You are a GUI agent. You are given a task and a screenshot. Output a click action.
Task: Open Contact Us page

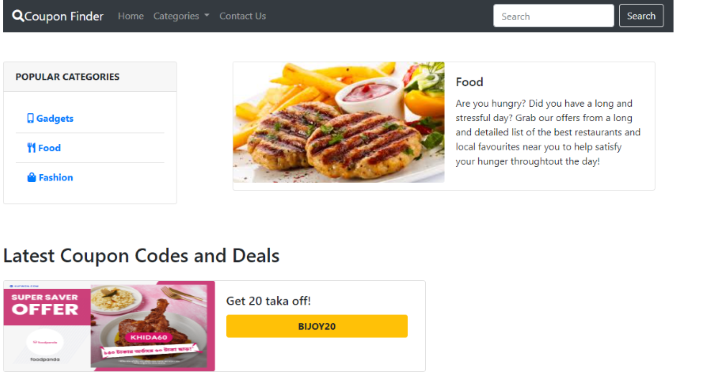(243, 16)
